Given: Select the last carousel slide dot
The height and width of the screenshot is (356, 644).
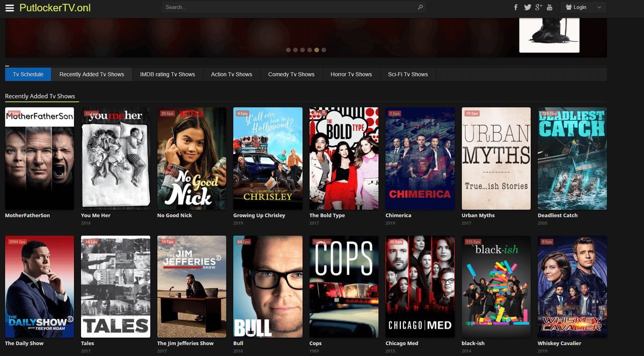Looking at the screenshot, I should [x=324, y=50].
